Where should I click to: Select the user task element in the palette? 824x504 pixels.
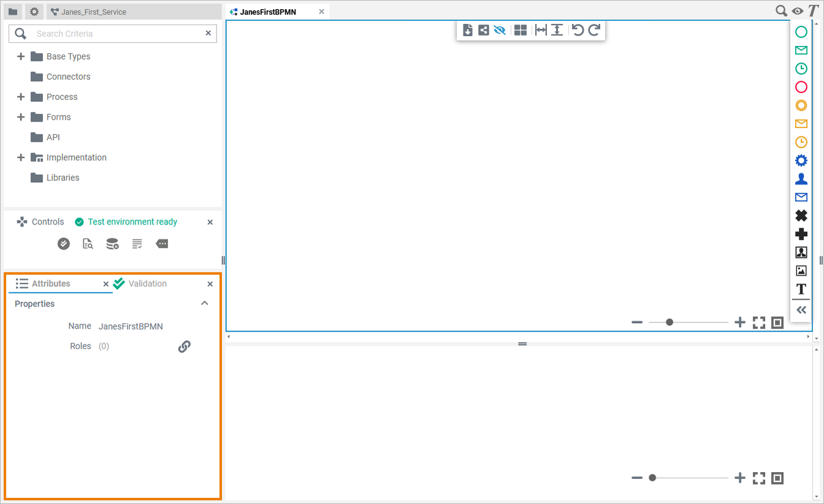click(801, 178)
